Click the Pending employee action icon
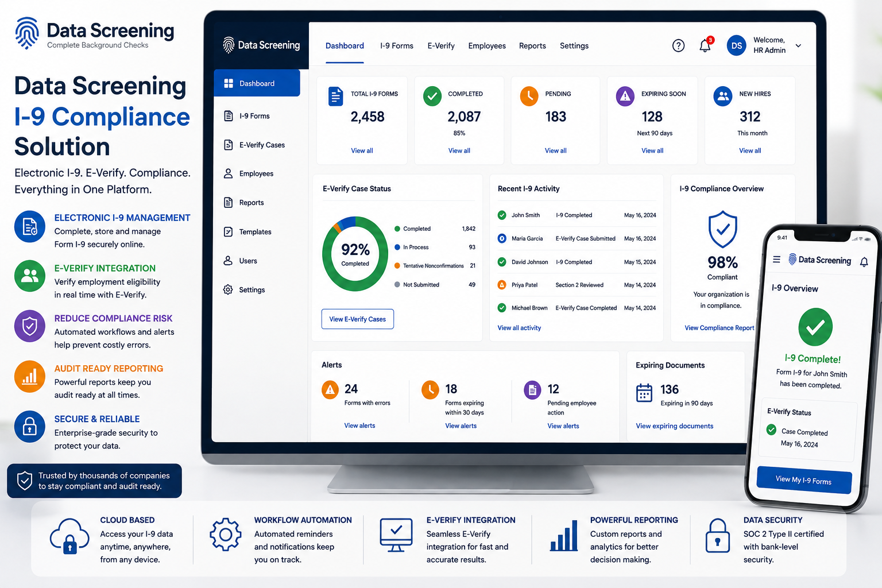 (532, 390)
